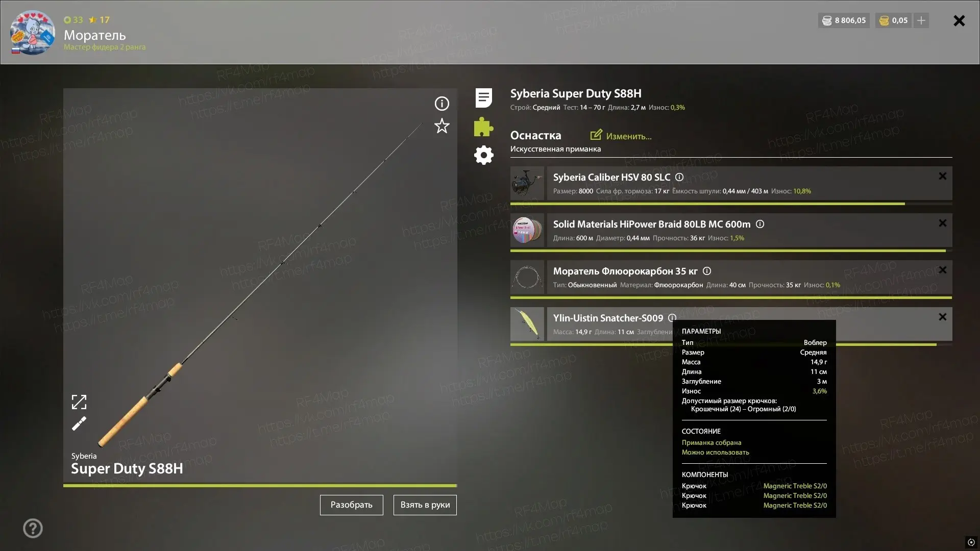Click the rod title Syberia Super Duty S88H
The height and width of the screenshot is (551, 980).
[x=576, y=93]
